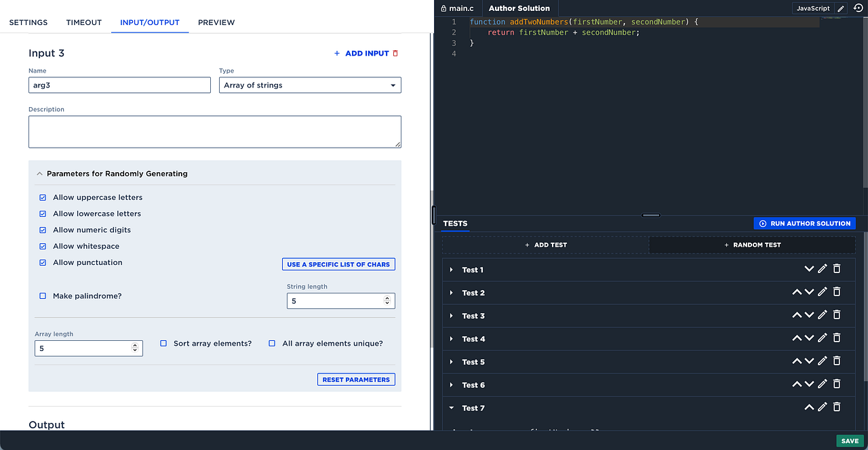
Task: Select the Author Solution tab
Action: point(519,8)
